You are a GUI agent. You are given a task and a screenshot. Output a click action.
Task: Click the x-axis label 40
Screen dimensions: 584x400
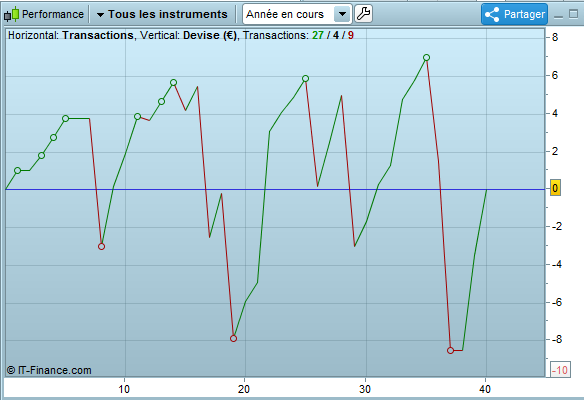click(485, 389)
